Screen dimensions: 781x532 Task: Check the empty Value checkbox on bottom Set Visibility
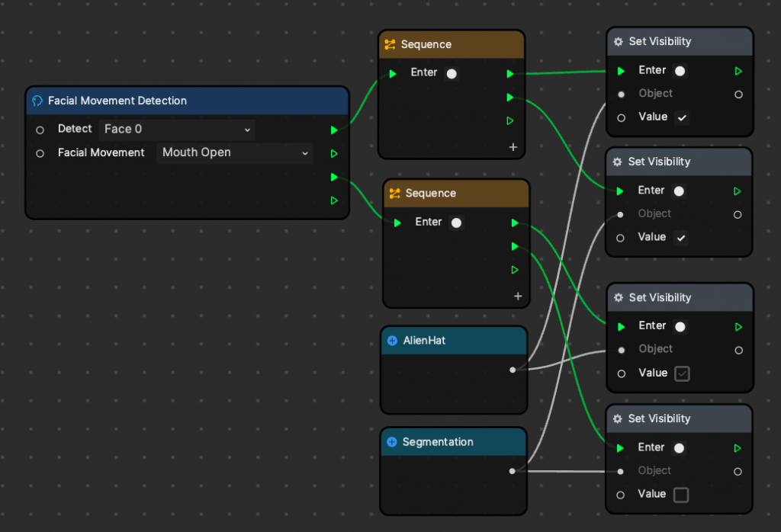tap(681, 495)
